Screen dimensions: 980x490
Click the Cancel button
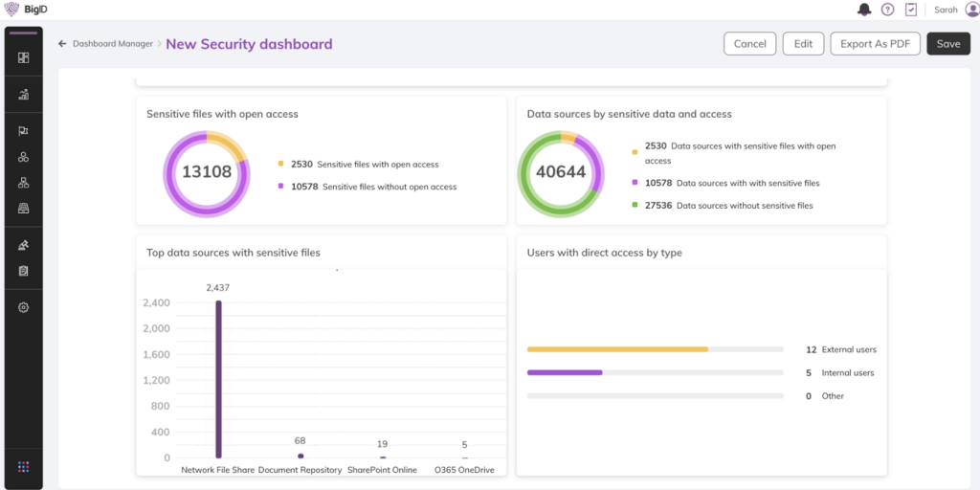(x=749, y=44)
